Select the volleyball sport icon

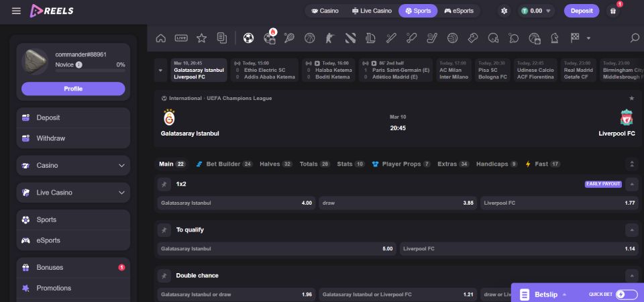pos(452,38)
